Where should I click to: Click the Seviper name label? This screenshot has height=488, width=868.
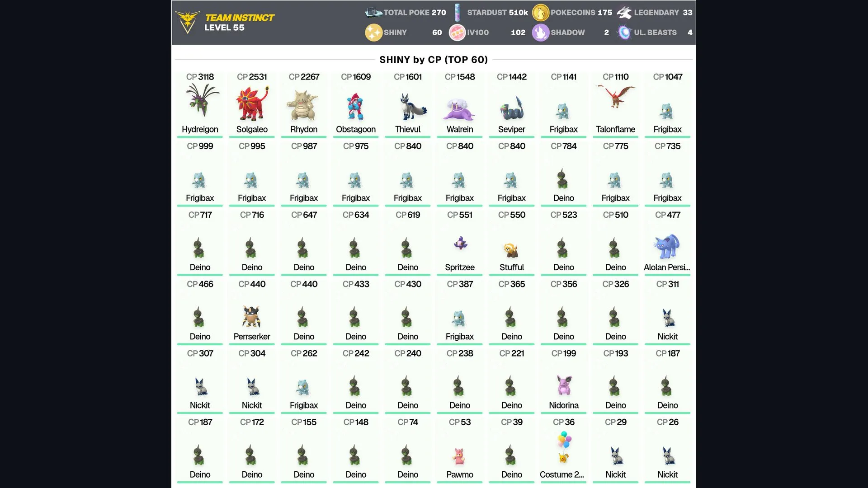[512, 129]
